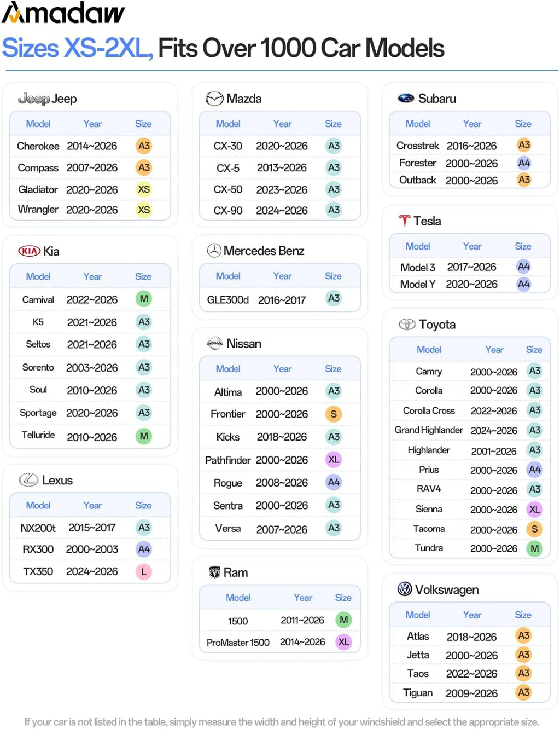Click the red Tesla logo icon

click(404, 221)
